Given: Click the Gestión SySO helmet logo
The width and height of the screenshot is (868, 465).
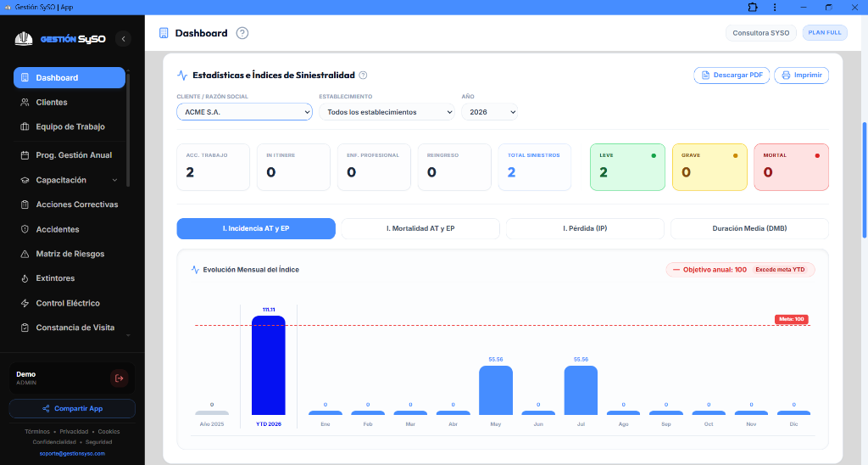Looking at the screenshot, I should point(23,39).
